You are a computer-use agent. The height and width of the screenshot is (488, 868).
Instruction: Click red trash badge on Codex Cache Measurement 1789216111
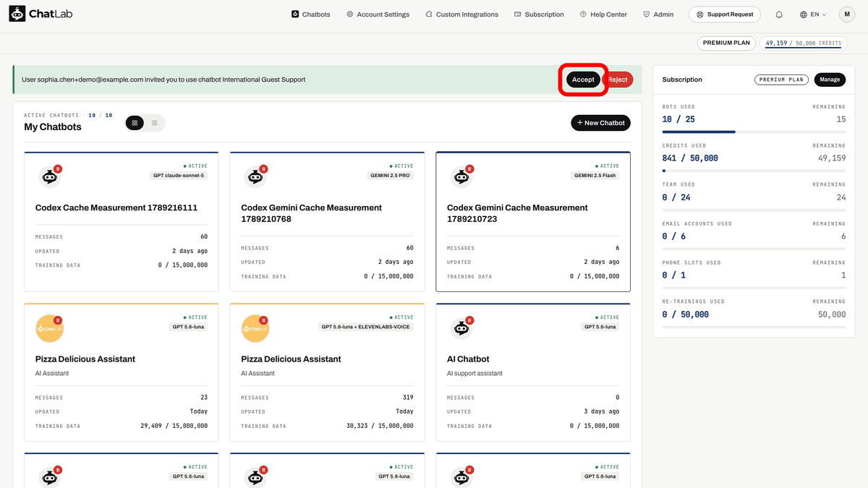pyautogui.click(x=58, y=168)
